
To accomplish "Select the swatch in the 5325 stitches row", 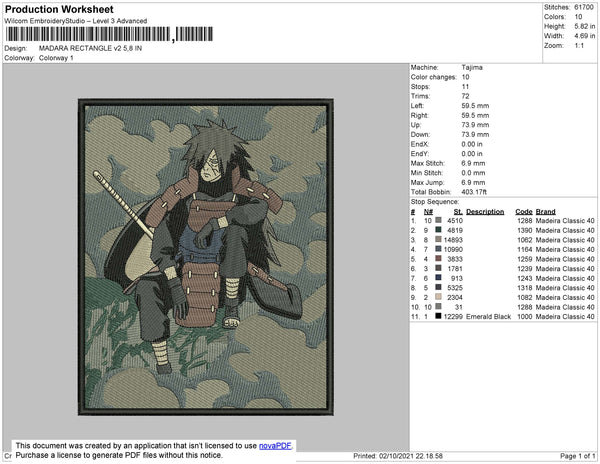I will click(438, 287).
